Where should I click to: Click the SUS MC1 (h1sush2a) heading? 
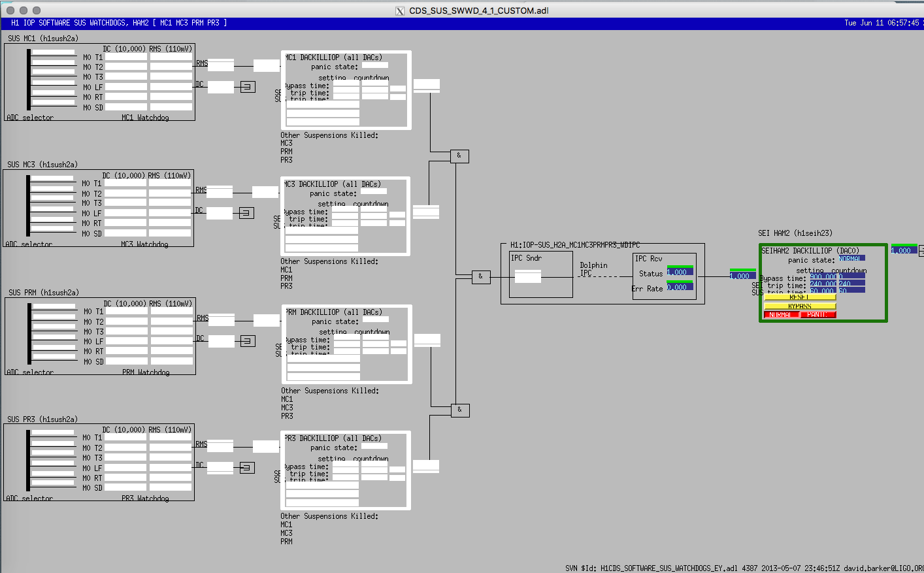click(x=43, y=39)
